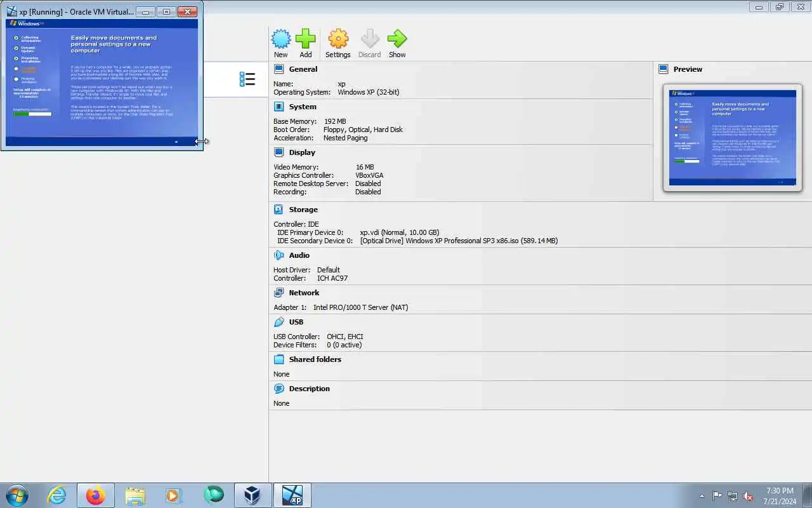Image resolution: width=812 pixels, height=508 pixels.
Task: Click the "Windows XP (32-bit)" value
Action: click(369, 92)
